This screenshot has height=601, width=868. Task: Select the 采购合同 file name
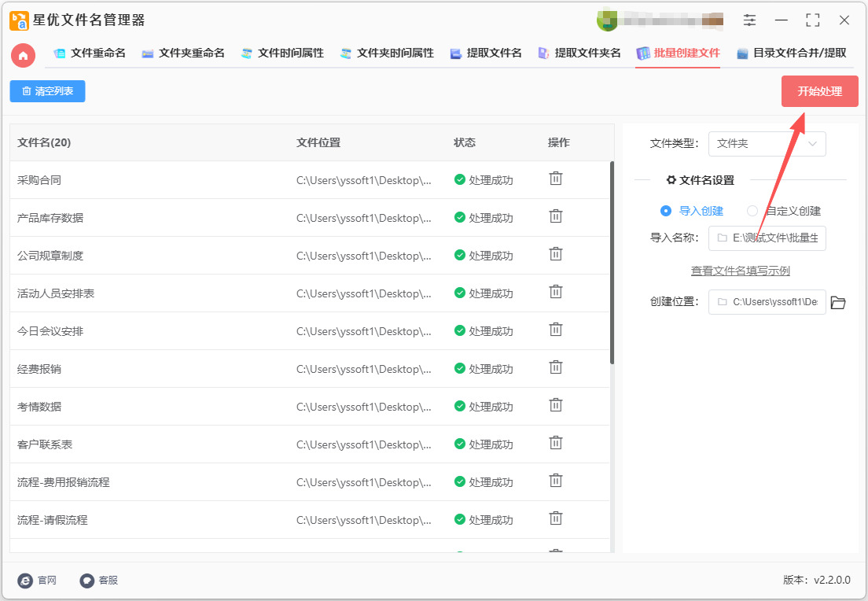(39, 180)
